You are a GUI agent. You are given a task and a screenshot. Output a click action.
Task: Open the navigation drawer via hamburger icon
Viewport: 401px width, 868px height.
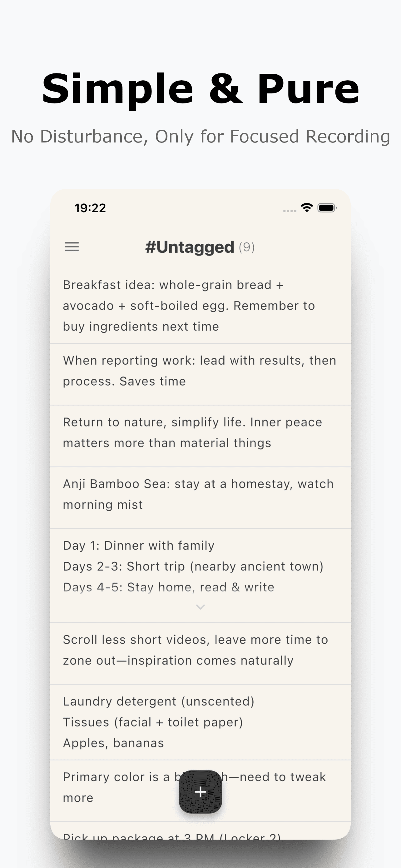(x=72, y=247)
